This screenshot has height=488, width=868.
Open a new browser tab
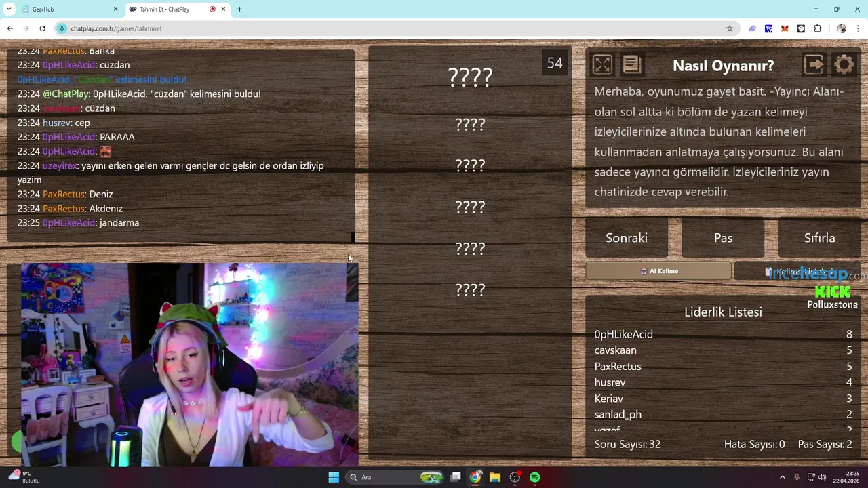click(x=239, y=9)
